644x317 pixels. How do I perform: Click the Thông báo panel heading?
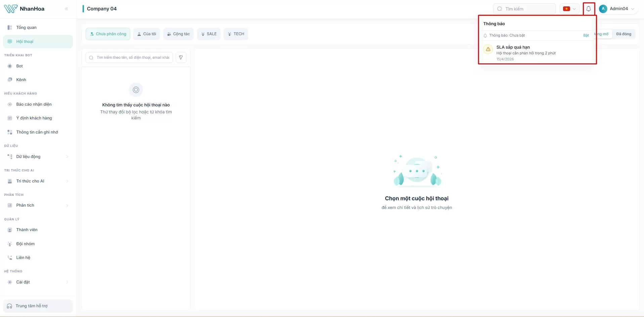494,23
